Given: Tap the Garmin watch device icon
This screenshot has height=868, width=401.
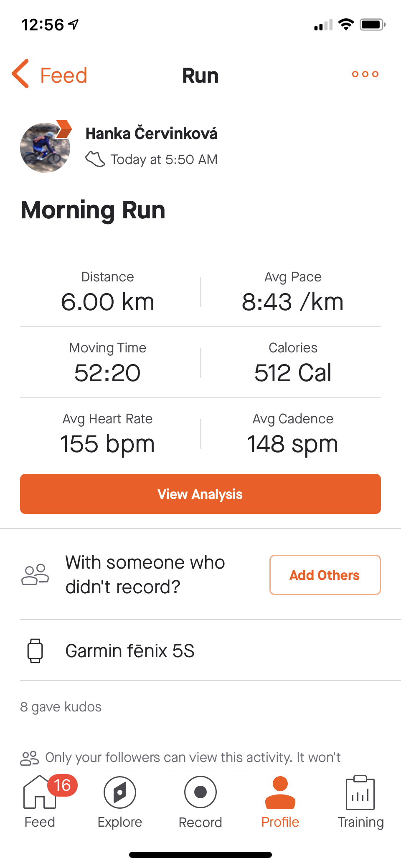Looking at the screenshot, I should [x=35, y=650].
